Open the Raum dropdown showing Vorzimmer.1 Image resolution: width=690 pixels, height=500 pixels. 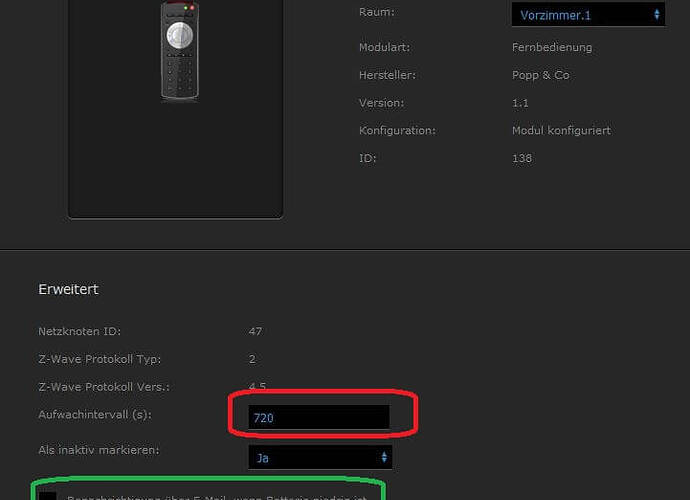coord(588,15)
